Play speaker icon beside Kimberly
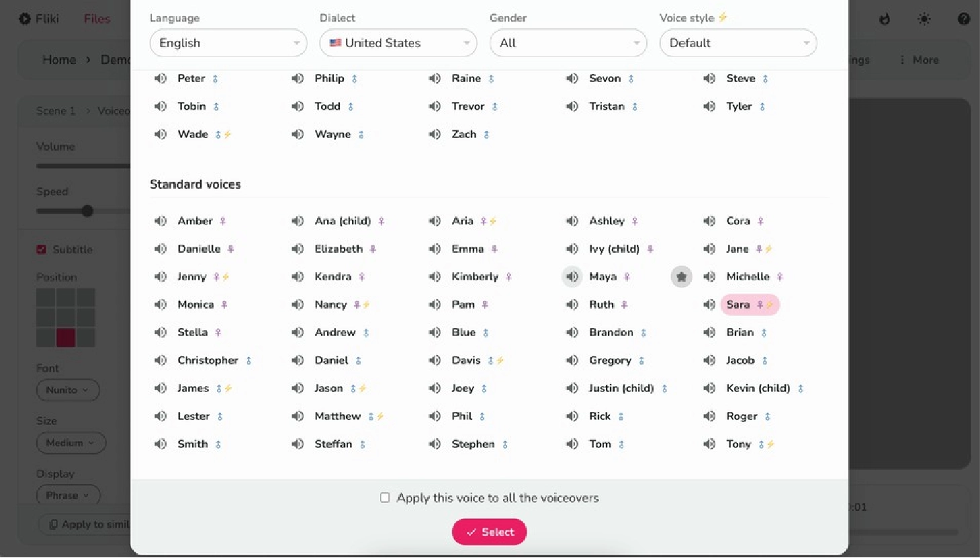The image size is (980, 560). coord(435,276)
